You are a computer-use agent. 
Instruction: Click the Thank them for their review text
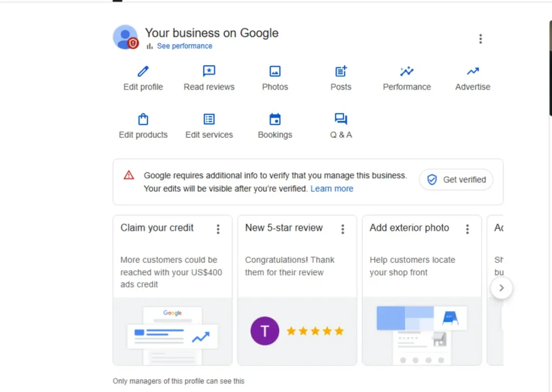point(289,266)
